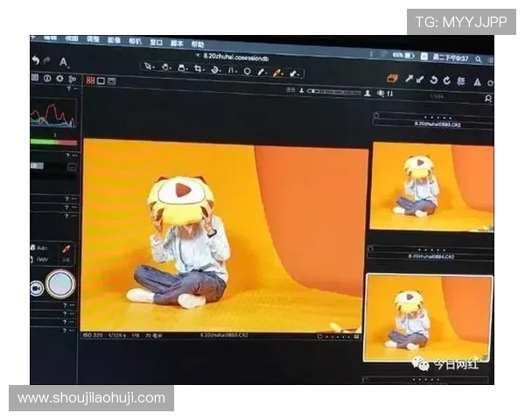The image size is (525, 420).
Task: Toggle the eye proofing view icon
Action: (381, 94)
